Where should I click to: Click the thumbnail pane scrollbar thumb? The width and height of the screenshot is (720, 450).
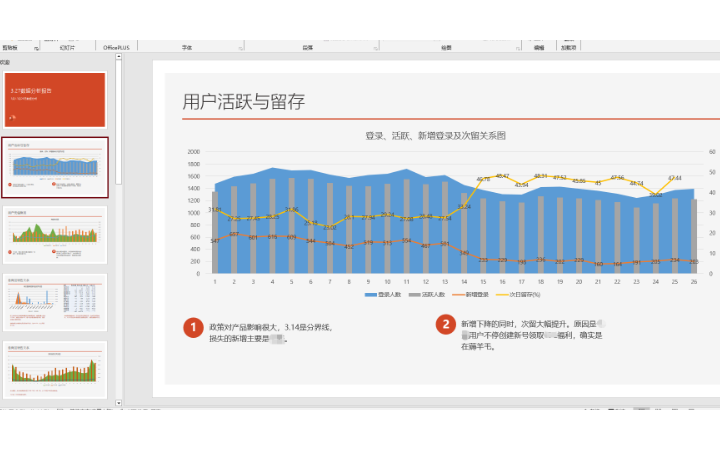coord(118,122)
